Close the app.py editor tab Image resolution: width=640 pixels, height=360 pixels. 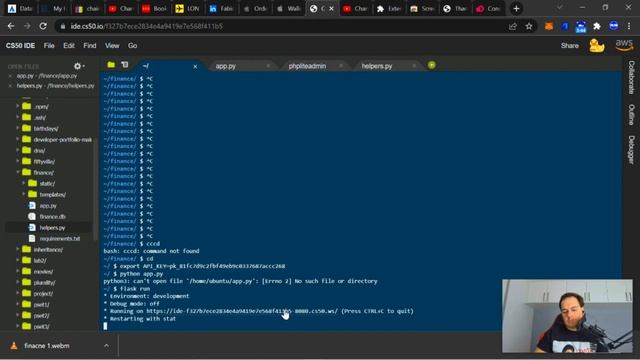point(268,66)
